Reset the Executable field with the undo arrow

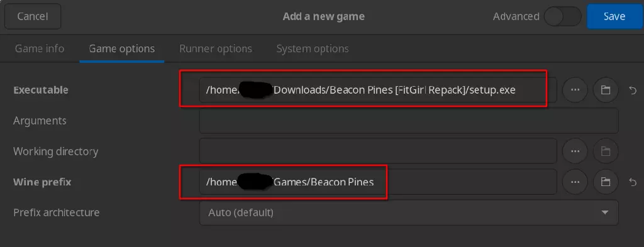tap(633, 91)
